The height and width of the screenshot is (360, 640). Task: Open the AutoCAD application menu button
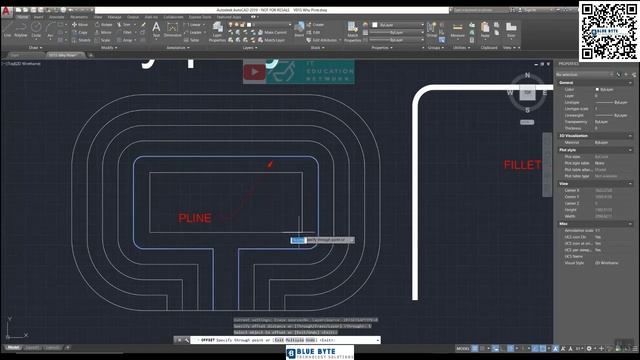point(6,11)
